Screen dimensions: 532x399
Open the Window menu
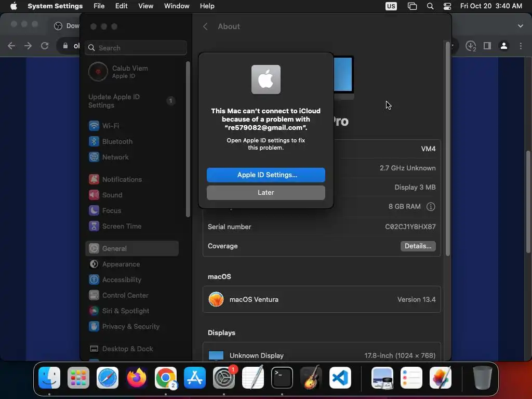click(177, 6)
